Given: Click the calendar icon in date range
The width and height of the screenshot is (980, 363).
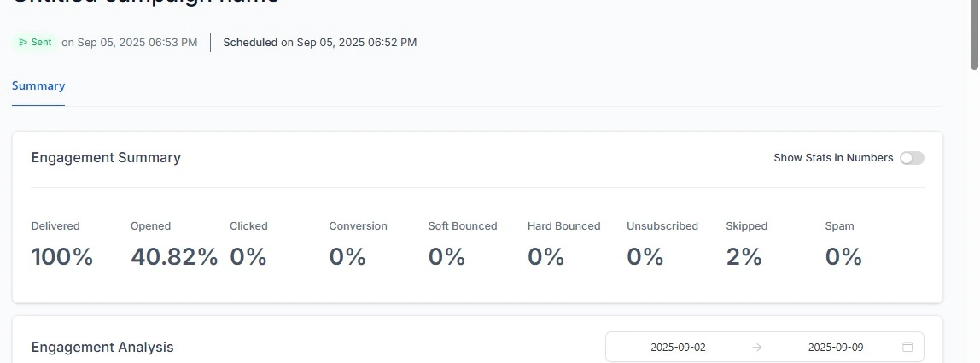Looking at the screenshot, I should [x=907, y=347].
